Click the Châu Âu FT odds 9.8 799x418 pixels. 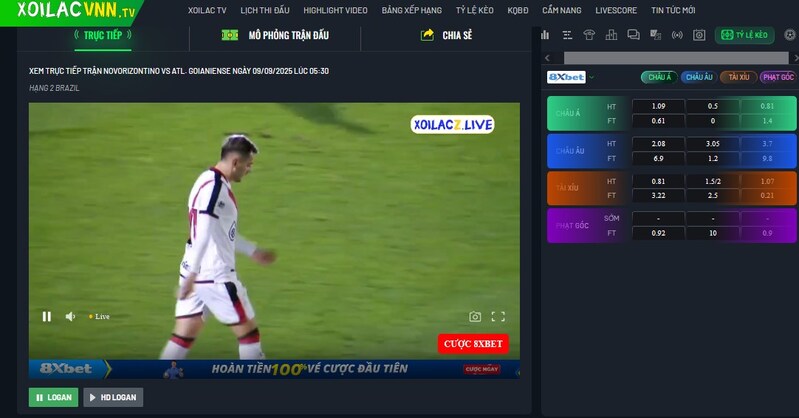click(767, 159)
